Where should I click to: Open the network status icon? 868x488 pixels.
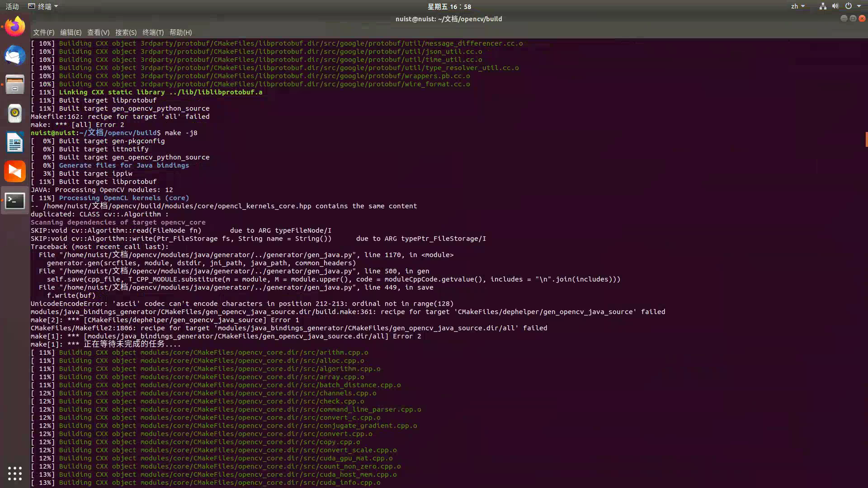[823, 6]
